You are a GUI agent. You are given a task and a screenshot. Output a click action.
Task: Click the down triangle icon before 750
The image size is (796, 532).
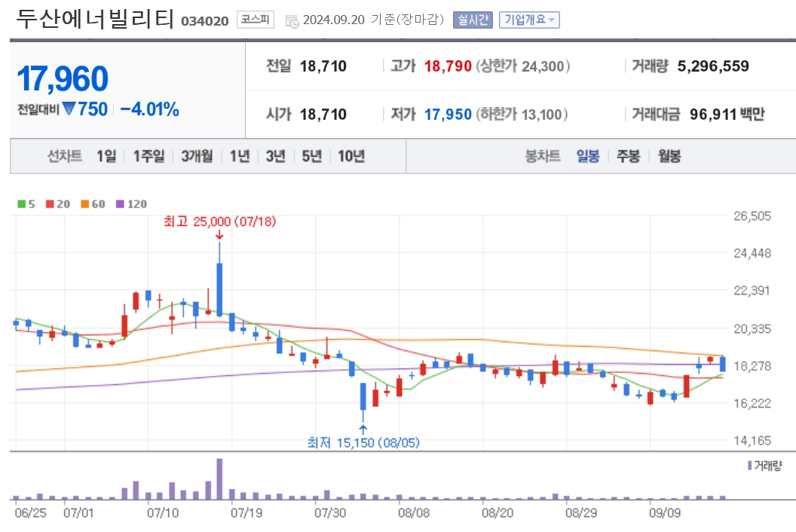coord(69,109)
